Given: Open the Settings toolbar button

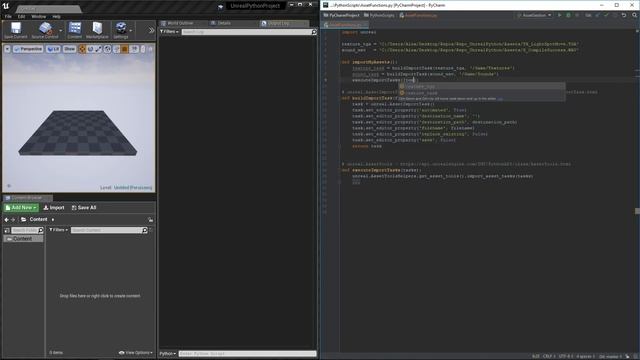Looking at the screenshot, I should pyautogui.click(x=121, y=31).
